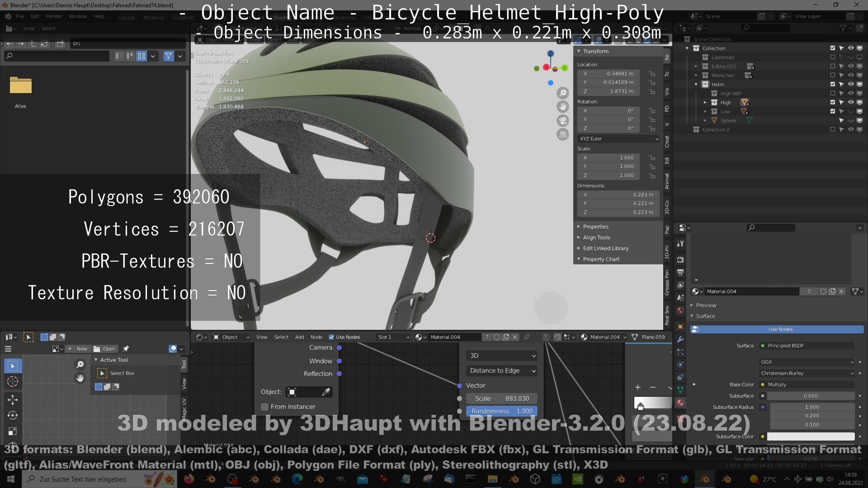868x488 pixels.
Task: Open the Distance to Edge dropdown
Action: tap(501, 371)
